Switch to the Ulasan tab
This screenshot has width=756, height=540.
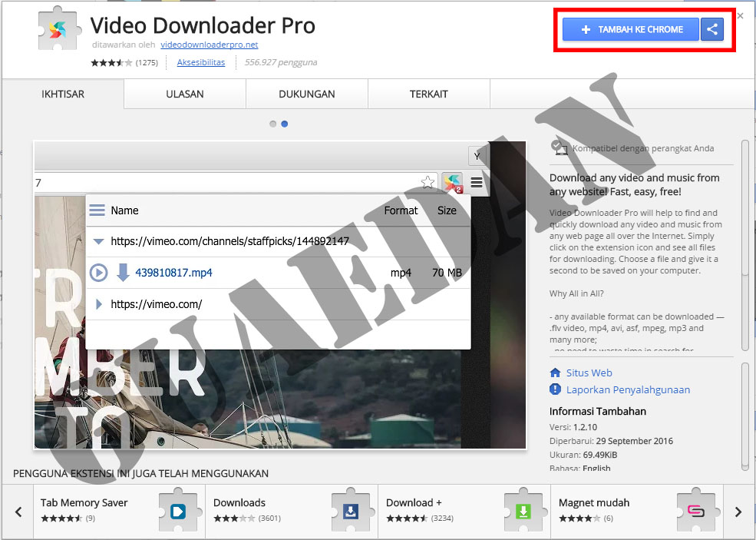pos(185,94)
